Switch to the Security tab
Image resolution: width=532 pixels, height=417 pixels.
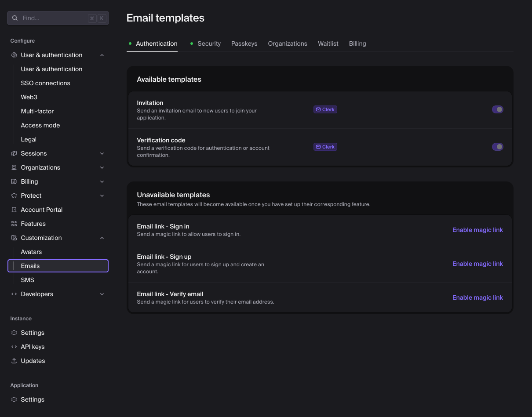pos(205,44)
